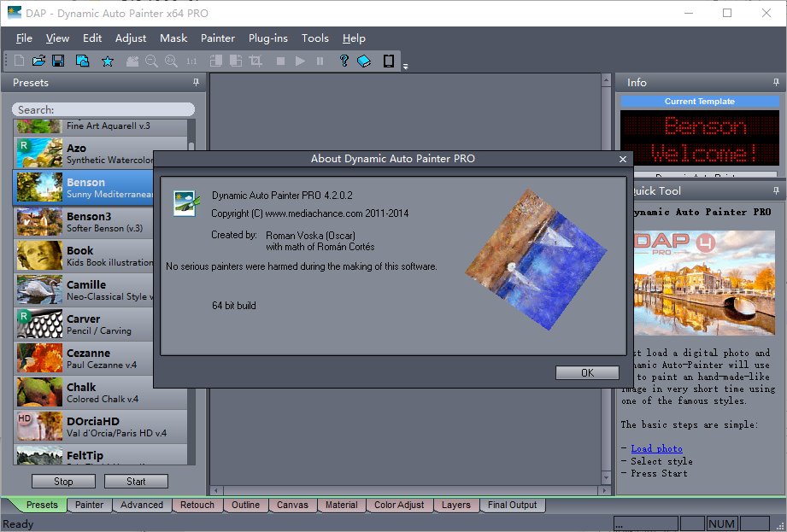The image size is (787, 532).
Task: Open the blue book manual icon
Action: (x=364, y=61)
